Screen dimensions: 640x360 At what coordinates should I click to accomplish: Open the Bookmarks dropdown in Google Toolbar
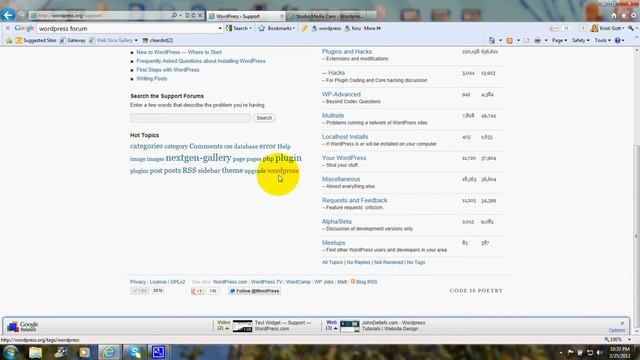click(x=293, y=28)
